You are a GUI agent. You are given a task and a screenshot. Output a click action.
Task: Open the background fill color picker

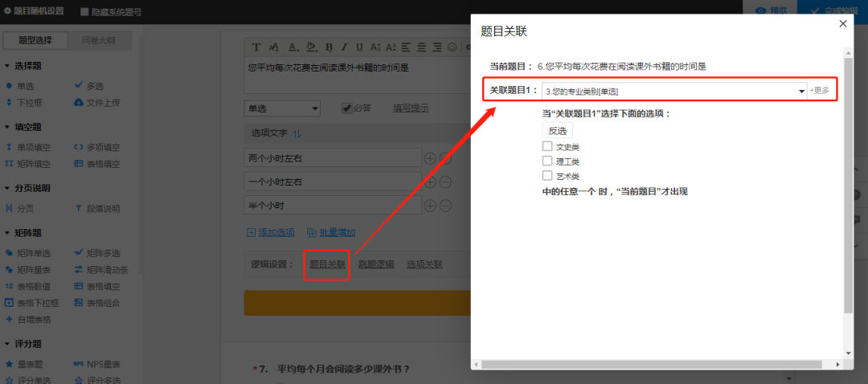(311, 47)
